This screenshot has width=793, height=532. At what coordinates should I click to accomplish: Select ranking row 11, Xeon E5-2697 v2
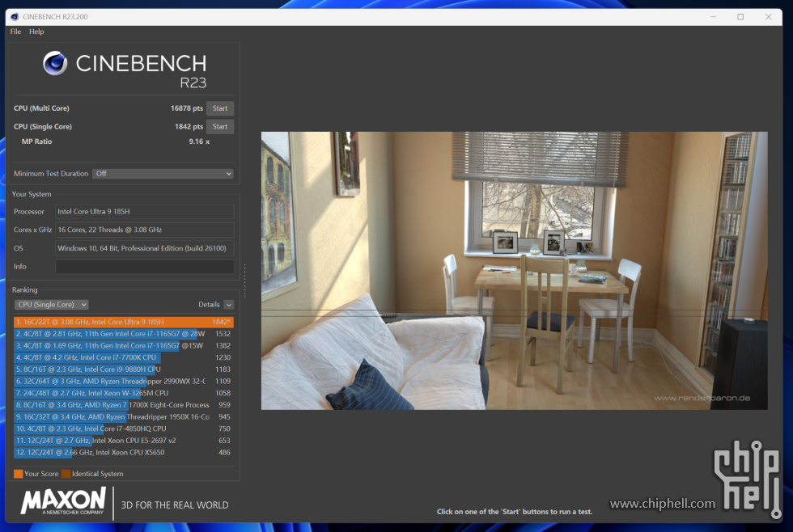[x=123, y=441]
